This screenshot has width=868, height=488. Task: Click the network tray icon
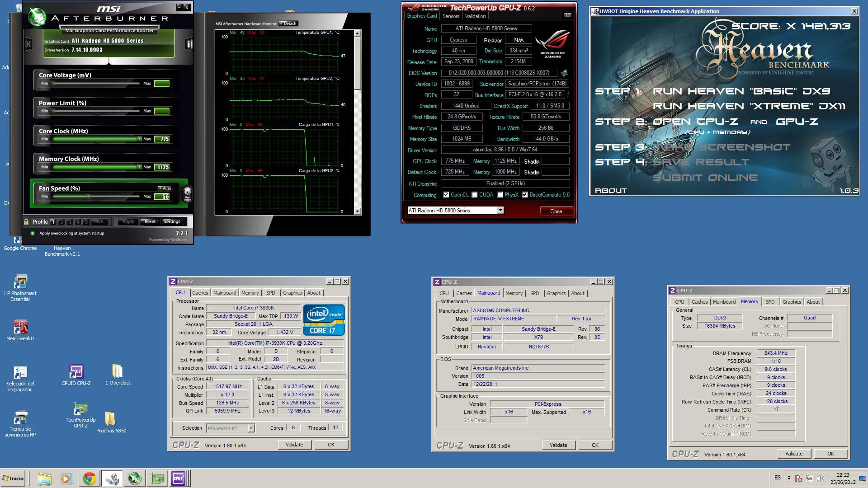810,478
